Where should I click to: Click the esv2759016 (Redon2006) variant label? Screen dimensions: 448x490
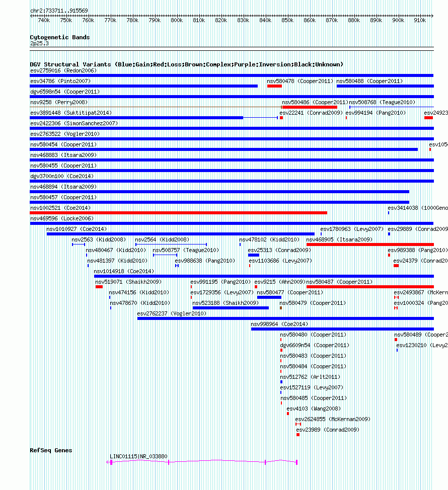pyautogui.click(x=63, y=70)
